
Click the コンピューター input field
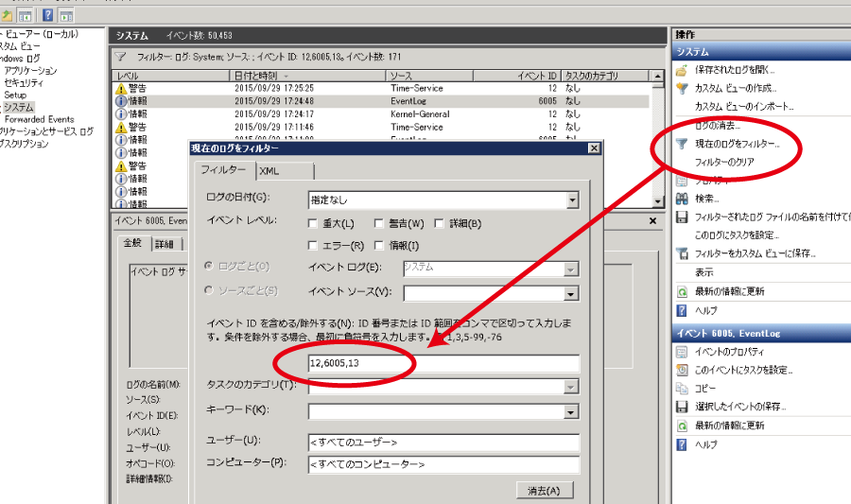pyautogui.click(x=443, y=464)
